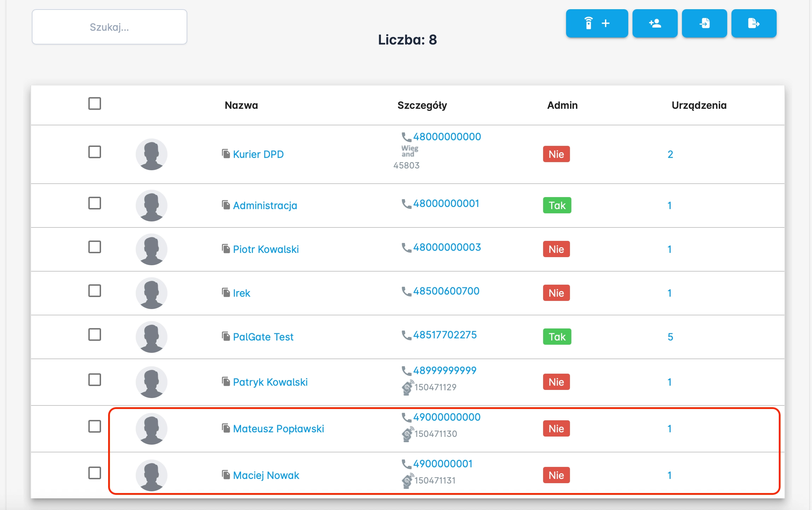812x510 pixels.
Task: Open devices count 2 for Kurier DPD
Action: click(x=670, y=154)
